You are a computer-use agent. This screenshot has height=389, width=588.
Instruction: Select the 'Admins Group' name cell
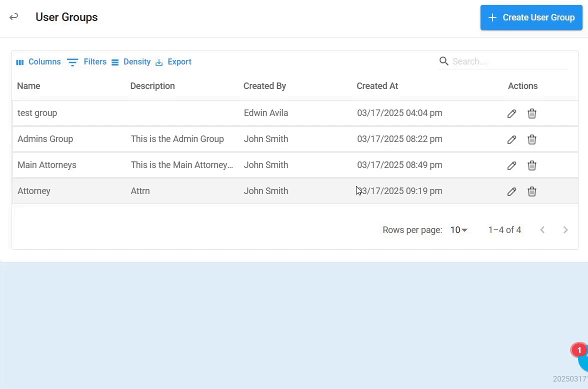[x=45, y=139]
